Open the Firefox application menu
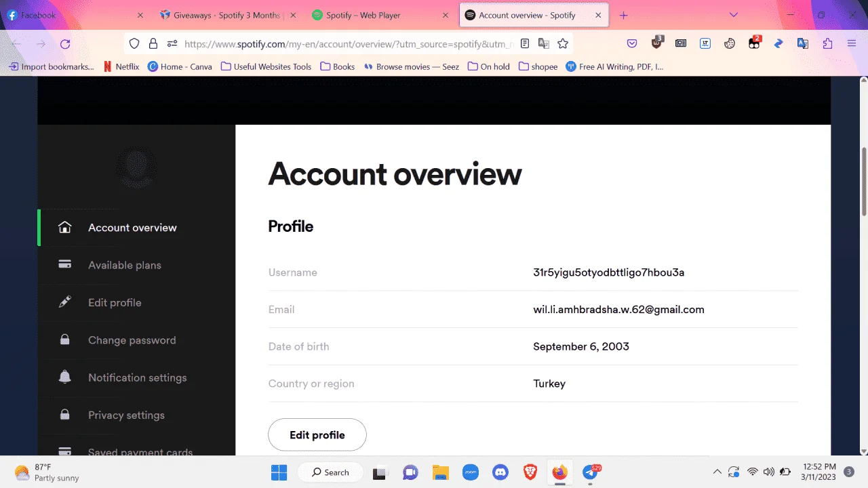868x488 pixels. pyautogui.click(x=852, y=44)
